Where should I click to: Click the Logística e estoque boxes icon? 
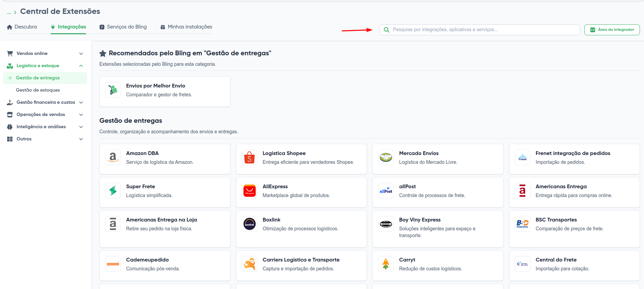10,65
